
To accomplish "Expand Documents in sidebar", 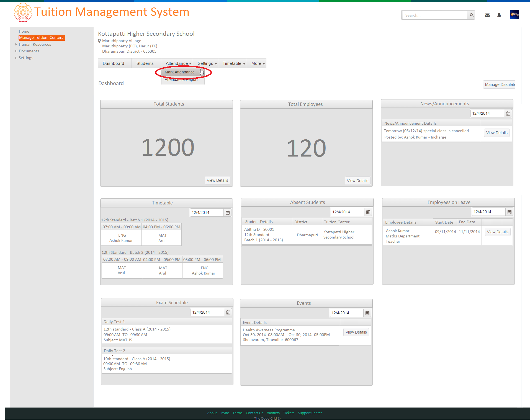I will pyautogui.click(x=29, y=51).
